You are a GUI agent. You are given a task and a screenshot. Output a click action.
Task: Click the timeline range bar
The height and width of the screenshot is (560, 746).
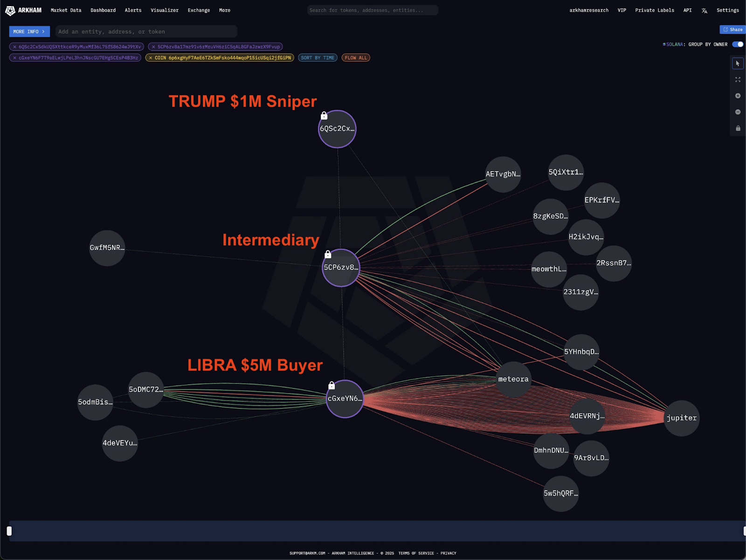pyautogui.click(x=377, y=531)
